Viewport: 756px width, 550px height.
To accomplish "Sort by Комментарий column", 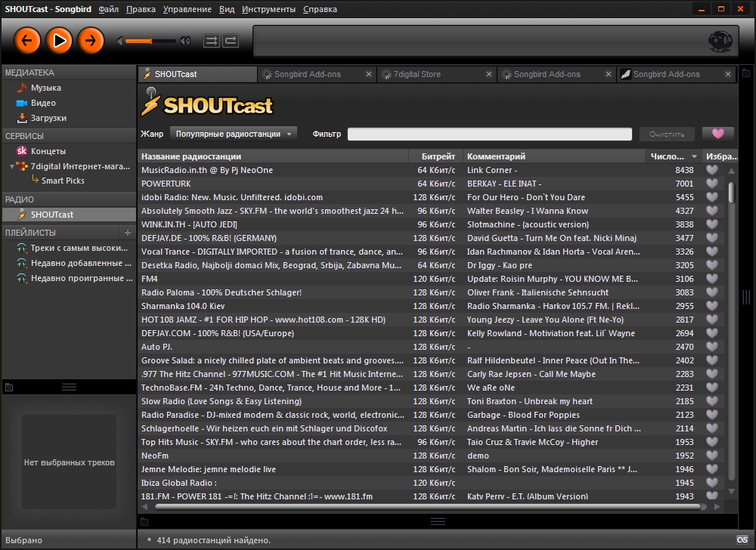I will tap(554, 156).
